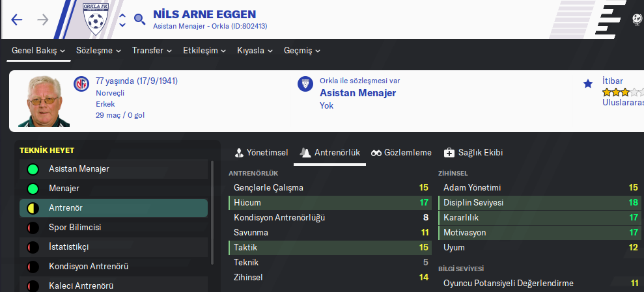Select the Menajer role green indicator
The width and height of the screenshot is (644, 292).
(33, 189)
